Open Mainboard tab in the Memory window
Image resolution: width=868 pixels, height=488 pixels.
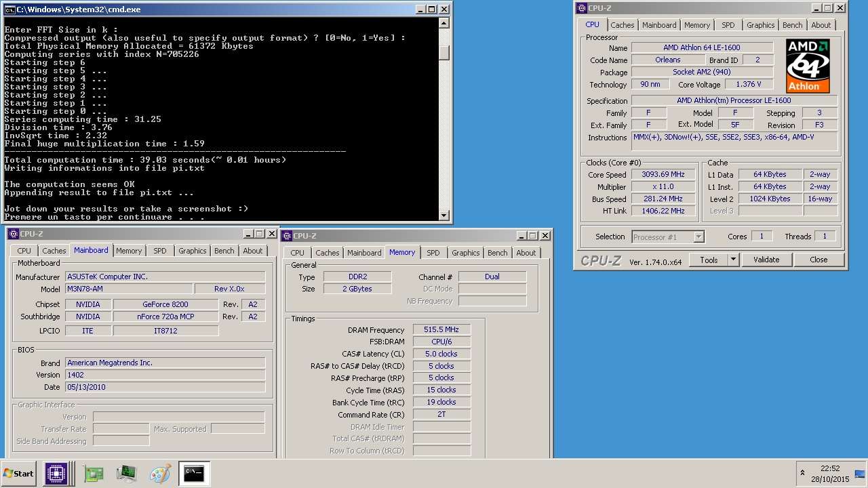pos(364,253)
